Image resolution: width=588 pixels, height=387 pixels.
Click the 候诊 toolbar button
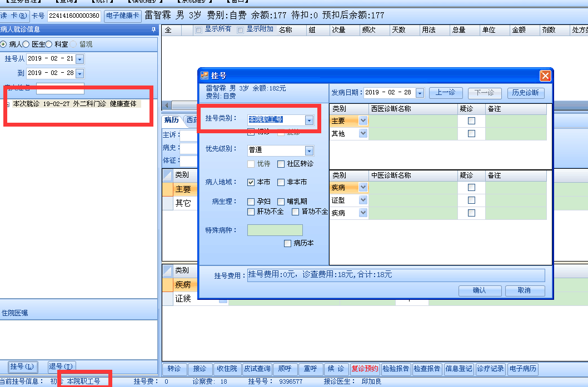336,369
